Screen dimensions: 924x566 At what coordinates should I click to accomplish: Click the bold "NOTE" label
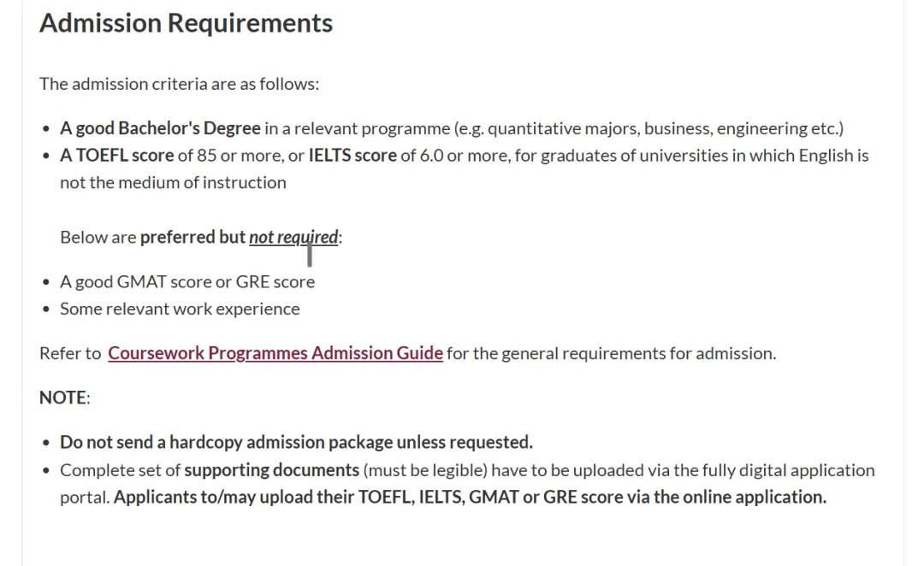pyautogui.click(x=63, y=398)
